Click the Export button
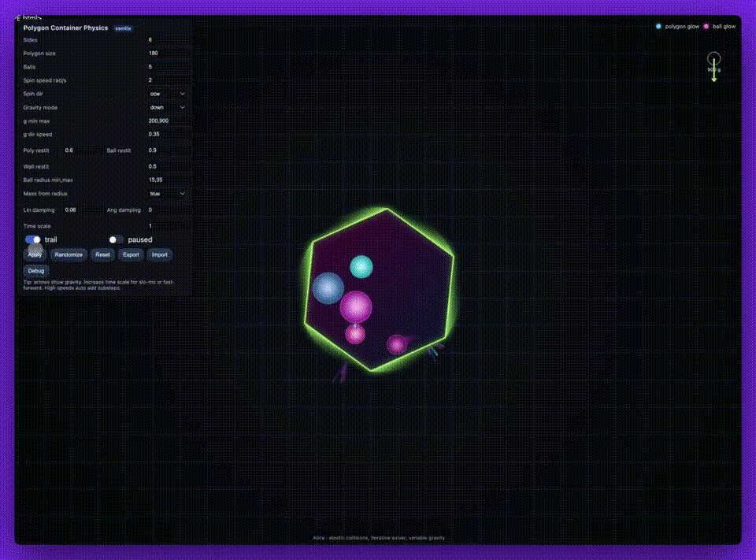The height and width of the screenshot is (560, 756). tap(131, 255)
